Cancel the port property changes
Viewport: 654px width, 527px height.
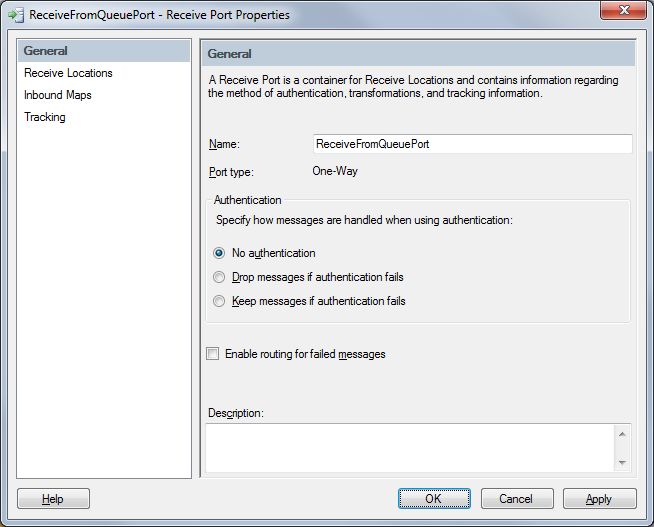tap(517, 499)
